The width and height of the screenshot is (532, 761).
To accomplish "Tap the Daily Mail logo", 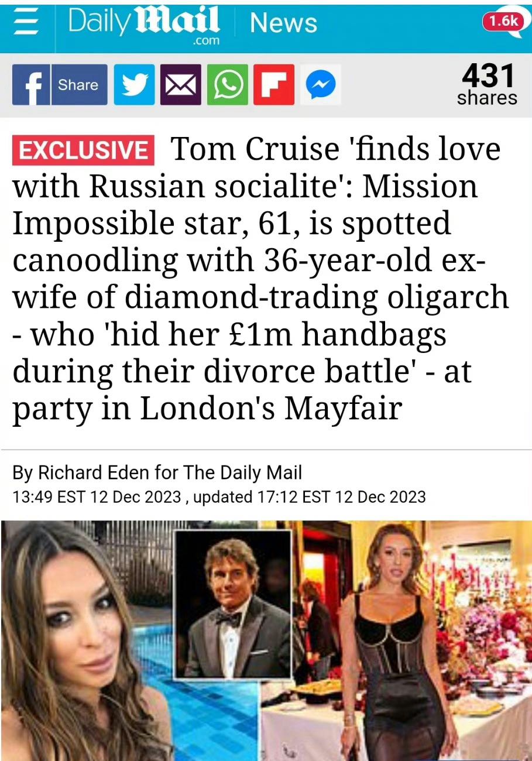I will tap(143, 25).
